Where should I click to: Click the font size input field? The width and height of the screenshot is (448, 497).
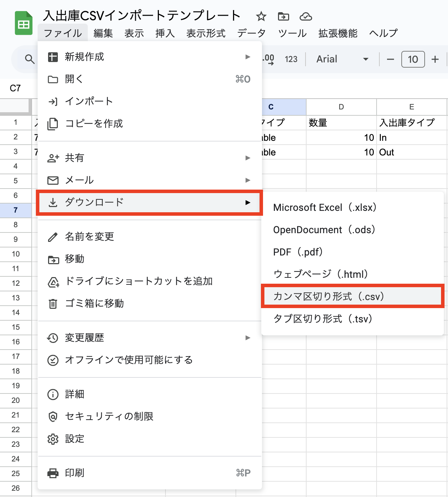tap(413, 59)
